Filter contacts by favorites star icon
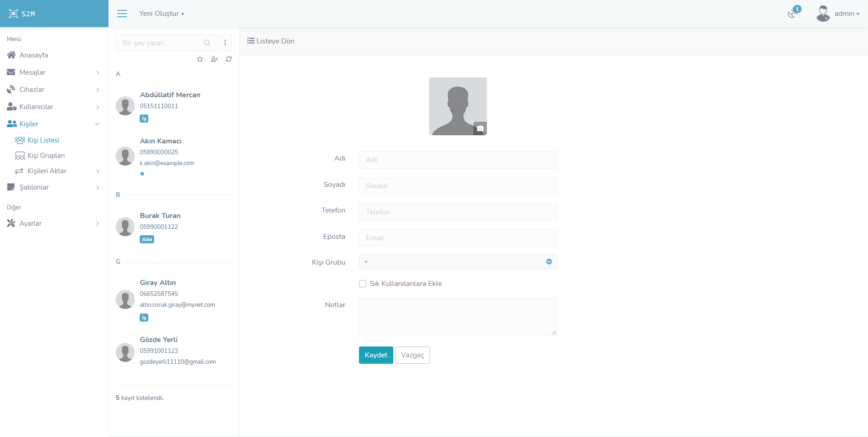Image resolution: width=868 pixels, height=437 pixels. (200, 59)
